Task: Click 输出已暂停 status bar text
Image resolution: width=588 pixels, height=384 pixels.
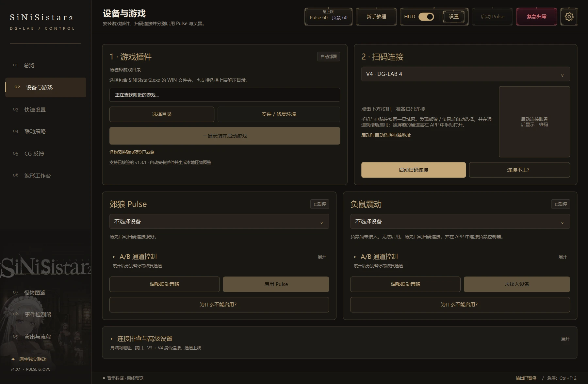Action: pyautogui.click(x=526, y=378)
